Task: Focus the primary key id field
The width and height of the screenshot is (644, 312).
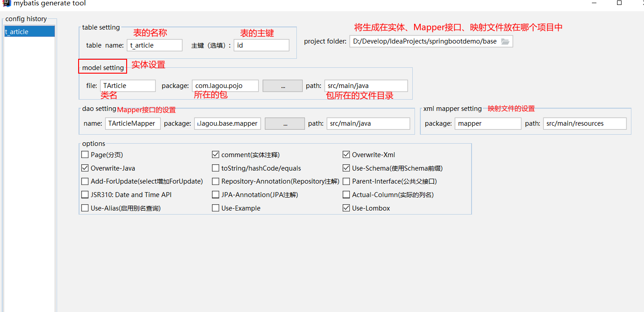Action: click(261, 45)
